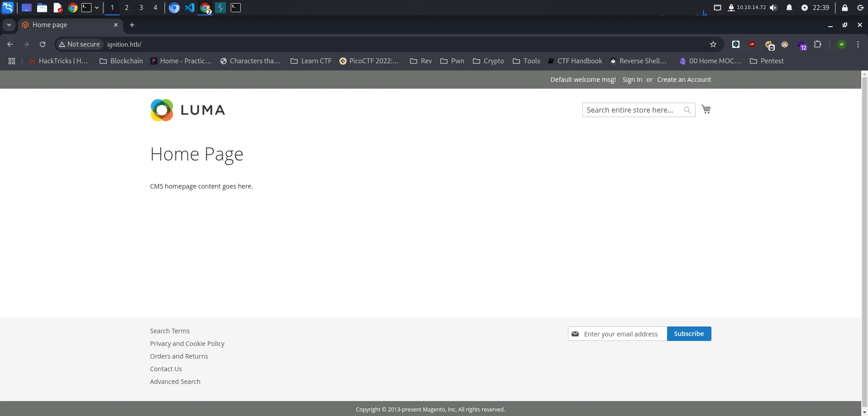Screen dimensions: 868x416
Task: Open the shopping cart icon
Action: click(706, 109)
